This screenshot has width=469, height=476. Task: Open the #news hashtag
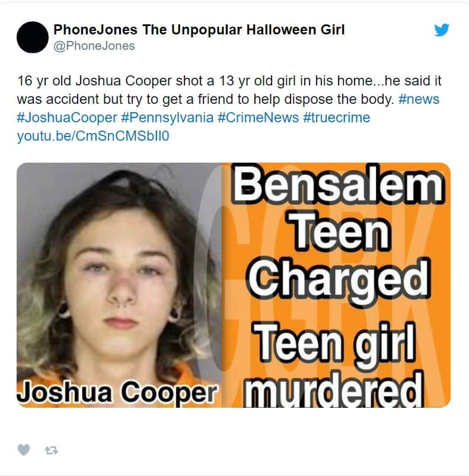pyautogui.click(x=419, y=99)
